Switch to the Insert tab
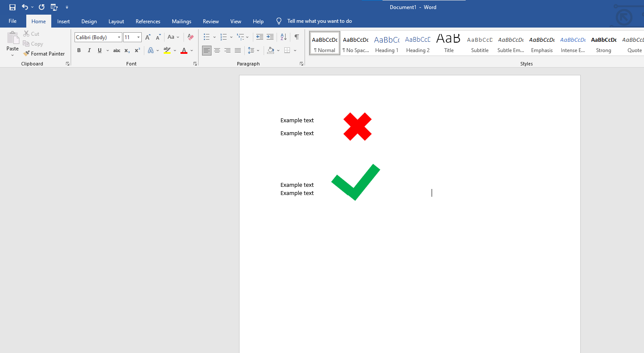 pyautogui.click(x=63, y=22)
